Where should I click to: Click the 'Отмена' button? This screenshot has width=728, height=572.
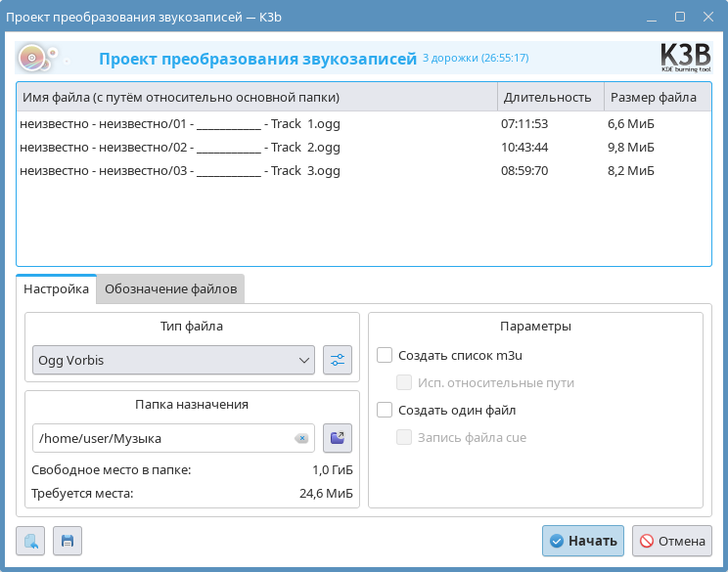pos(671,541)
